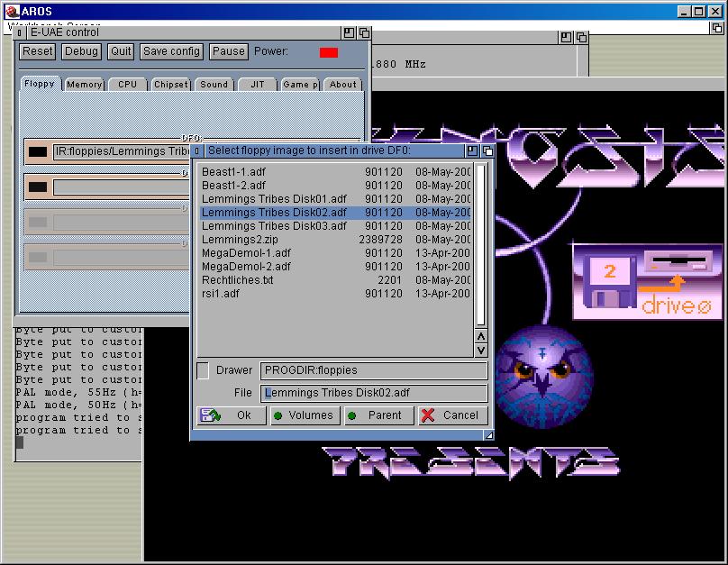Click the DF0 floppy path field
The height and width of the screenshot is (565, 728).
(x=122, y=151)
